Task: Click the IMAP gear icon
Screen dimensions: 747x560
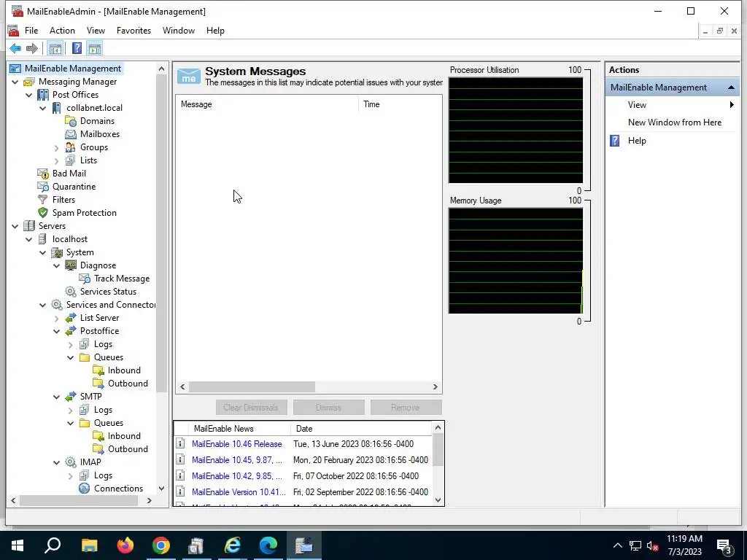Action: click(x=71, y=462)
